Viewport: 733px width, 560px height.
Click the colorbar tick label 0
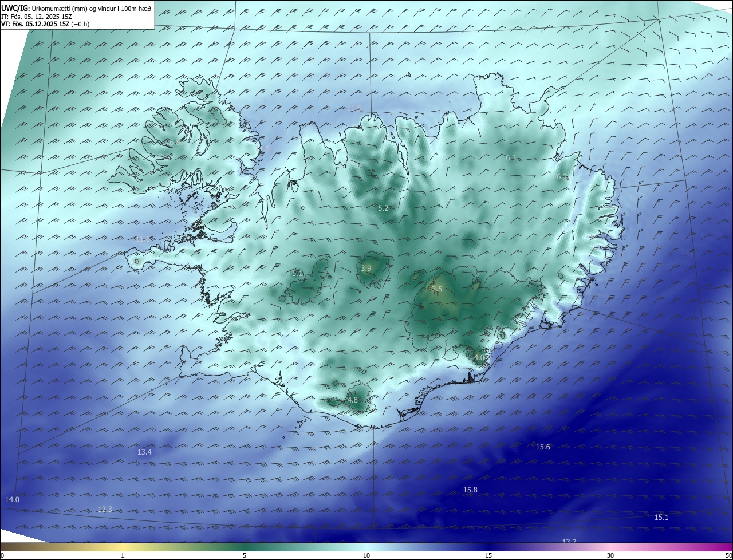click(x=2, y=555)
